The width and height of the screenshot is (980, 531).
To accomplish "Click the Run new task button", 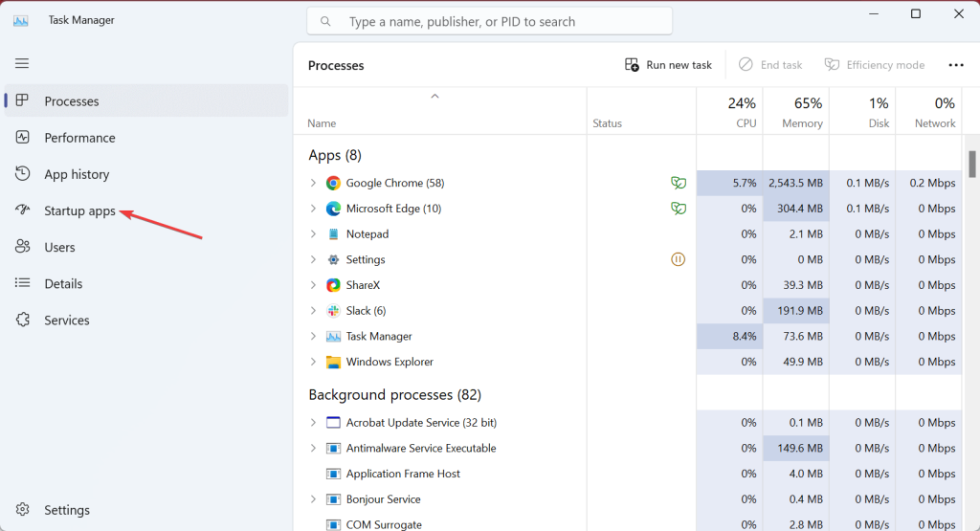I will coord(669,65).
